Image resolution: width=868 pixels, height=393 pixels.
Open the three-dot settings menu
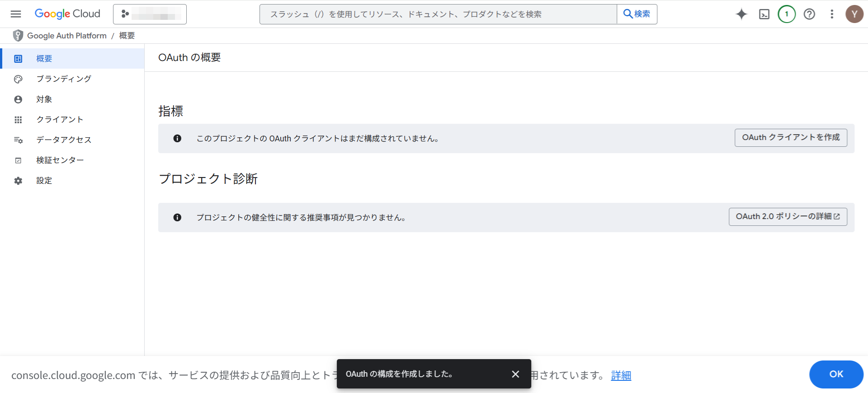[x=832, y=14]
